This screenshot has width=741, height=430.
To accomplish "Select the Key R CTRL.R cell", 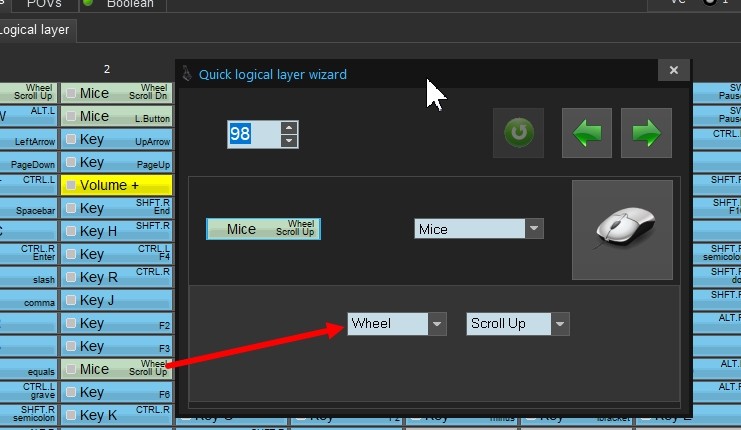I will pyautogui.click(x=117, y=277).
